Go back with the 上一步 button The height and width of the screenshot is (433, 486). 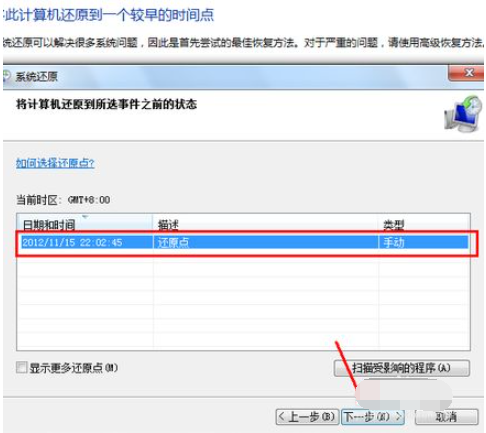tap(307, 417)
